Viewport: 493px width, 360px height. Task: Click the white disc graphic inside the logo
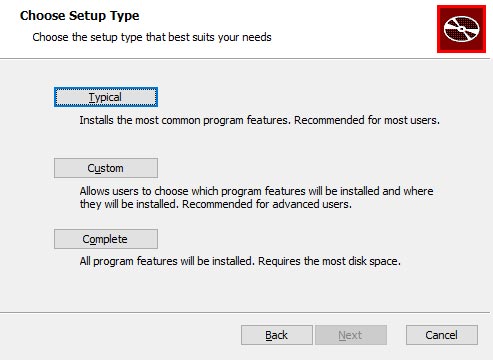point(462,29)
